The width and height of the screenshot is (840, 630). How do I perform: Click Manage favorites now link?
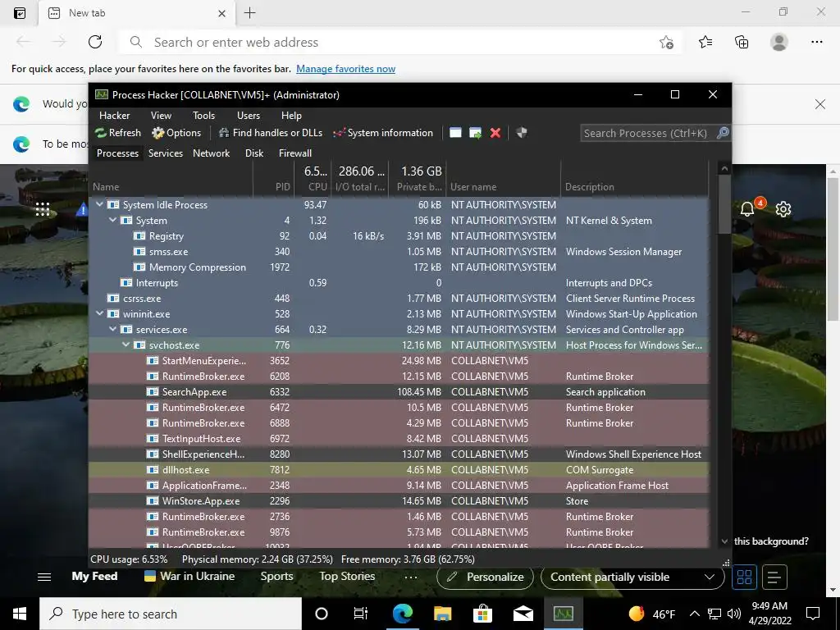[x=345, y=69]
